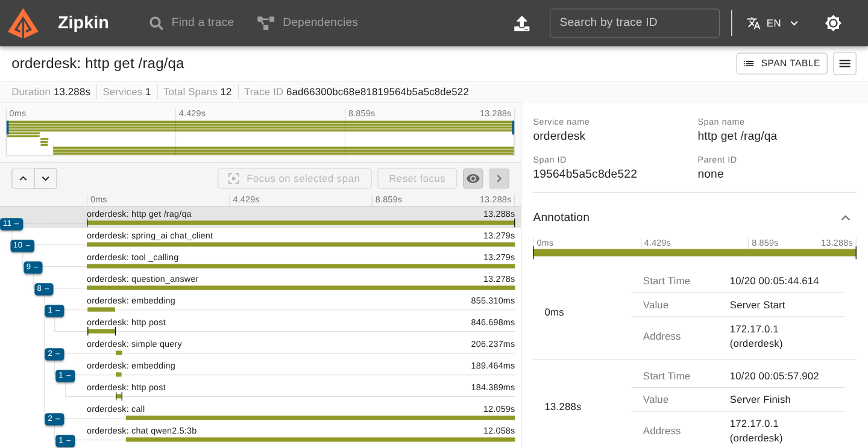Collapse all spans with the up chevron

[23, 178]
